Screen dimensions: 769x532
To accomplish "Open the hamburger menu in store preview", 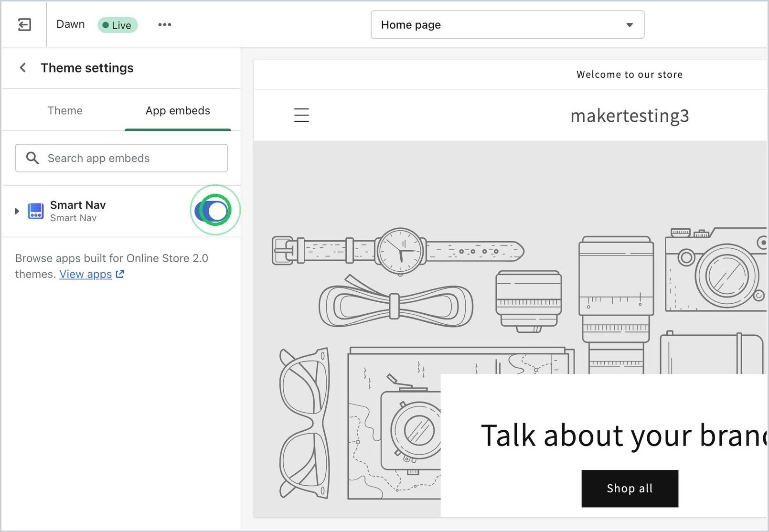I will coord(301,115).
